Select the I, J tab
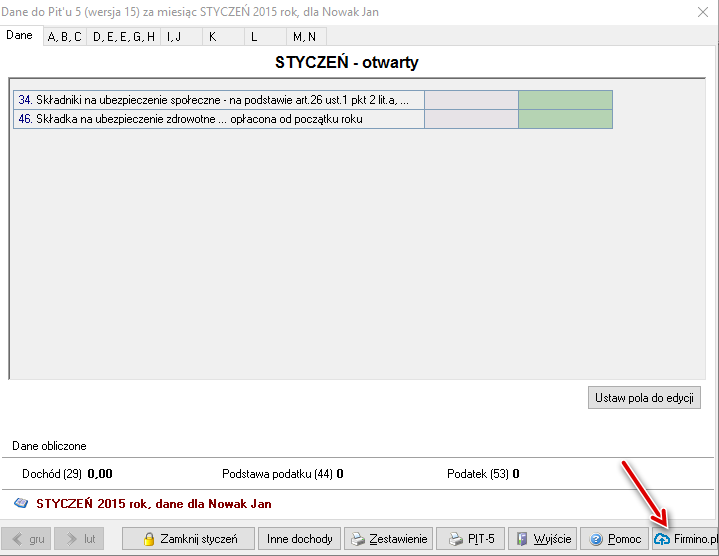 click(174, 36)
